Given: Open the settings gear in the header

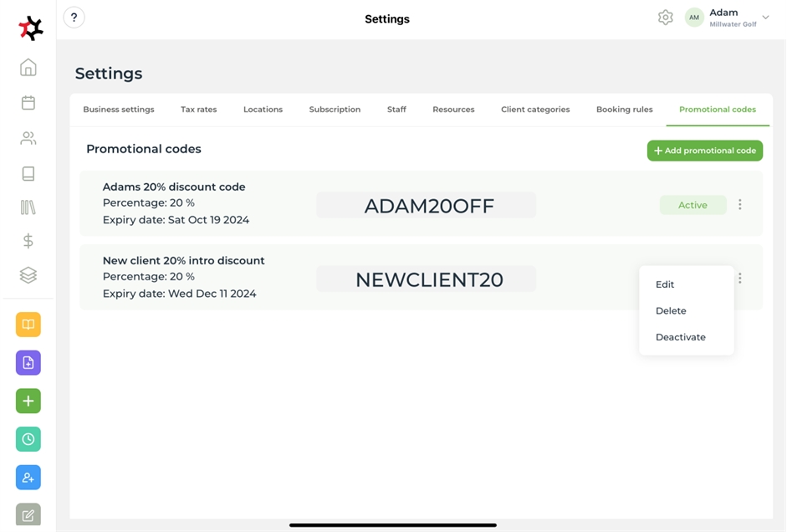Looking at the screenshot, I should tap(666, 18).
